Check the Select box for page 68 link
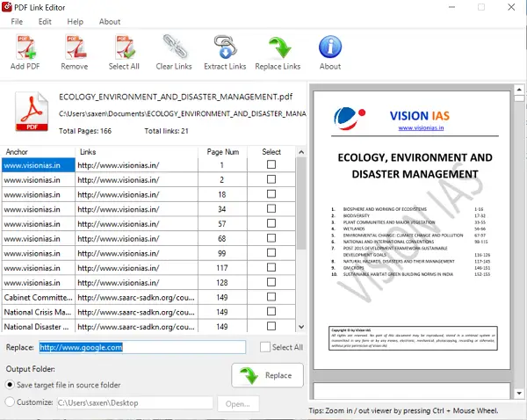 coord(271,238)
